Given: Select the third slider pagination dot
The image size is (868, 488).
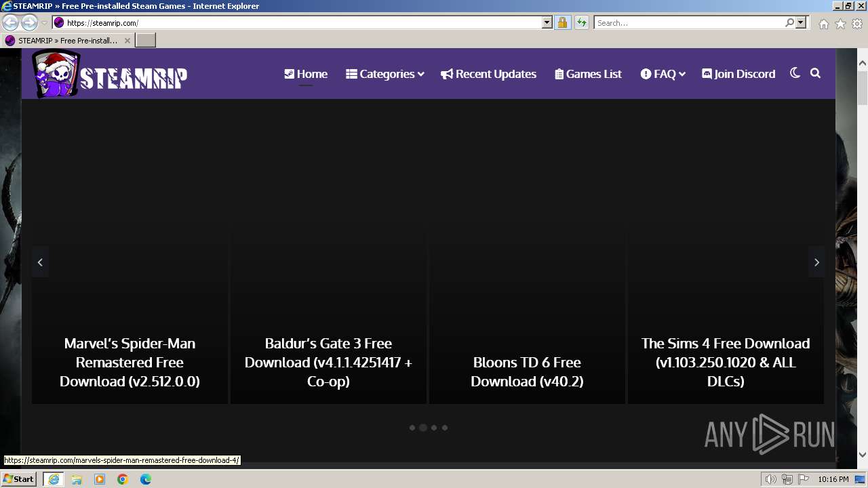Looking at the screenshot, I should pyautogui.click(x=434, y=428).
